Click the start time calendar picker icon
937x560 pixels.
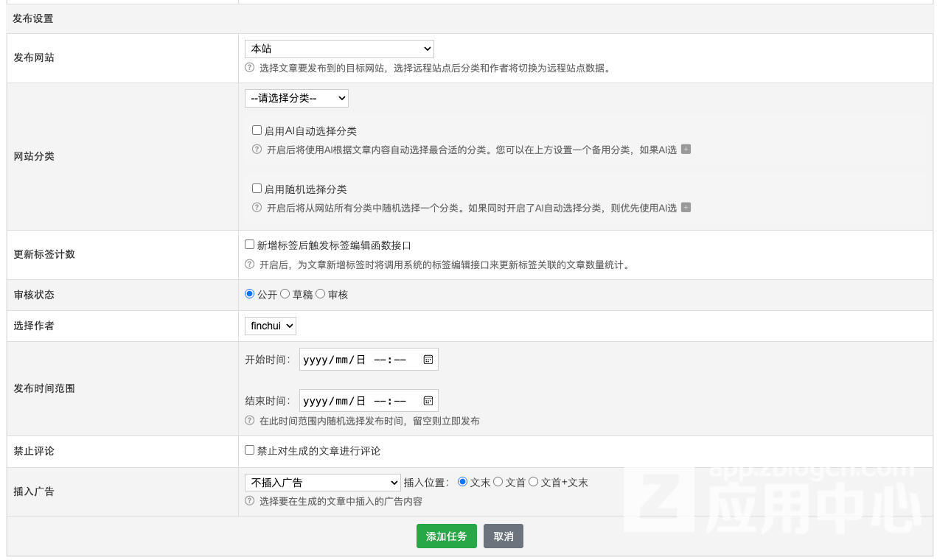(x=428, y=360)
